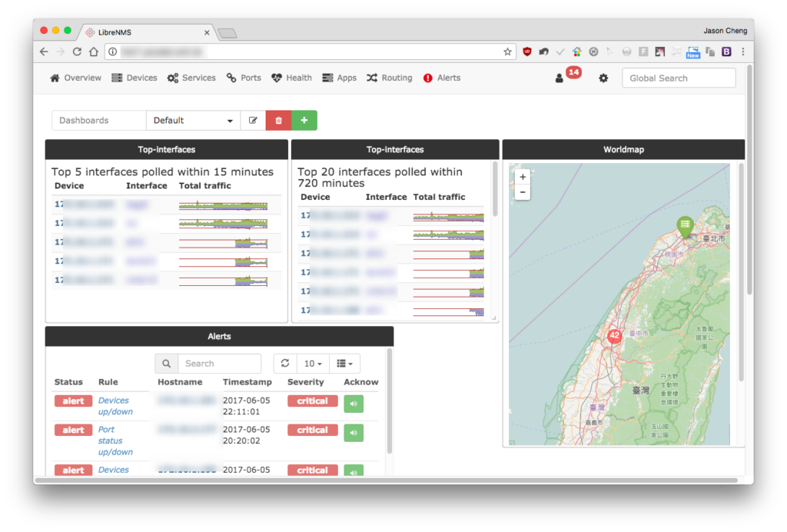Open the Health menu

pos(291,78)
